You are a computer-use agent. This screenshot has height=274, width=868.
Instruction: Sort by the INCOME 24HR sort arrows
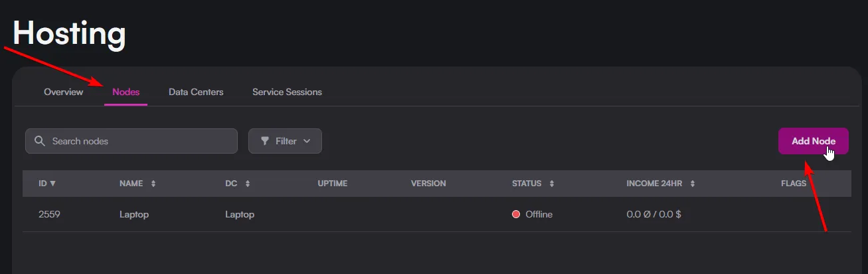point(693,184)
